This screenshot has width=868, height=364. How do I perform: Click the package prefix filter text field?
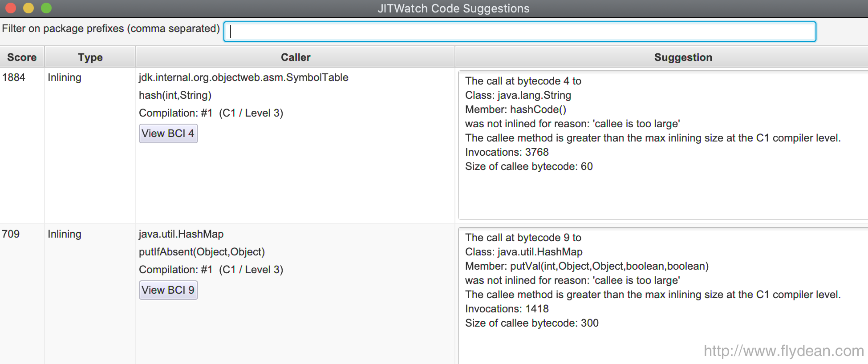(519, 32)
